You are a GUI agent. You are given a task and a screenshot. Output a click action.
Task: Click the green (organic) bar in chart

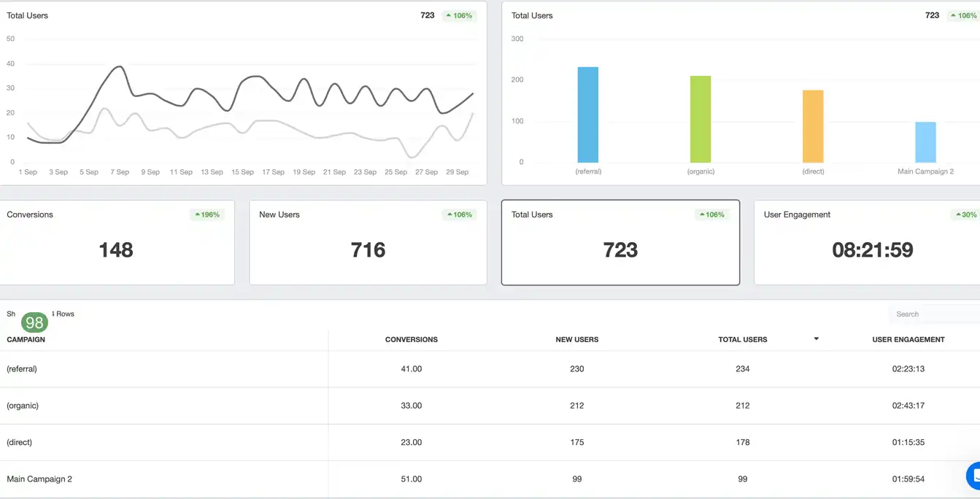701,119
